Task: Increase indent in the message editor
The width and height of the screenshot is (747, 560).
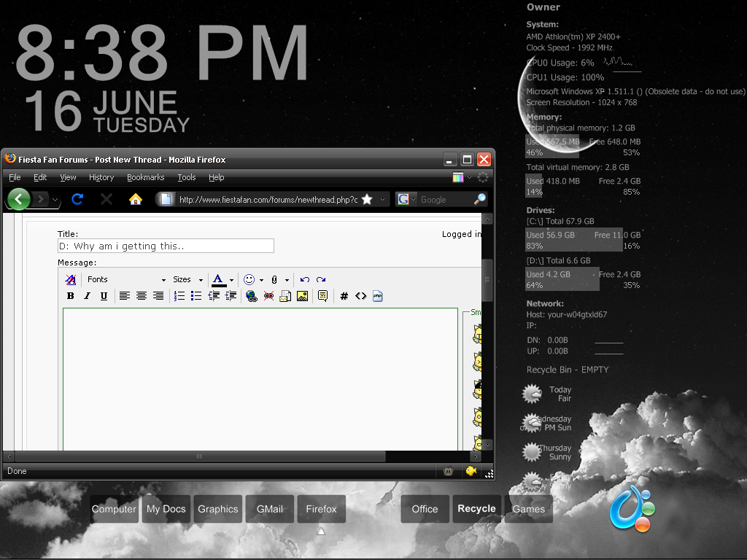Action: pos(231,296)
